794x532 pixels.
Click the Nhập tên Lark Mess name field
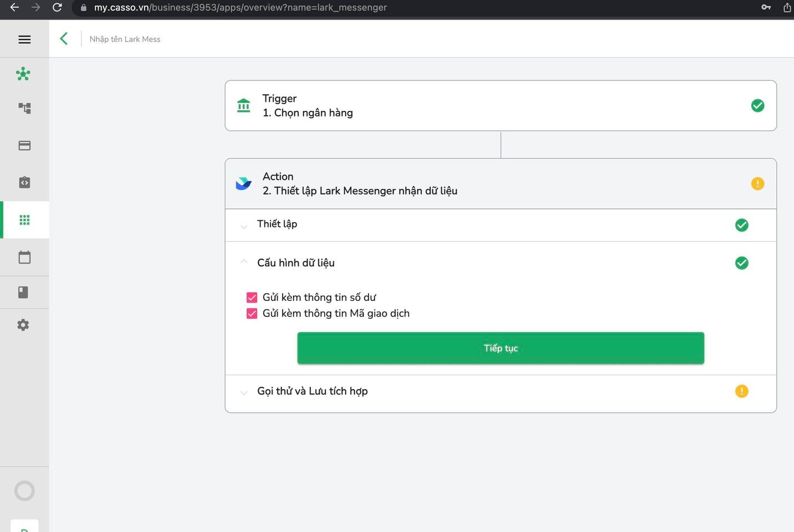coord(125,39)
